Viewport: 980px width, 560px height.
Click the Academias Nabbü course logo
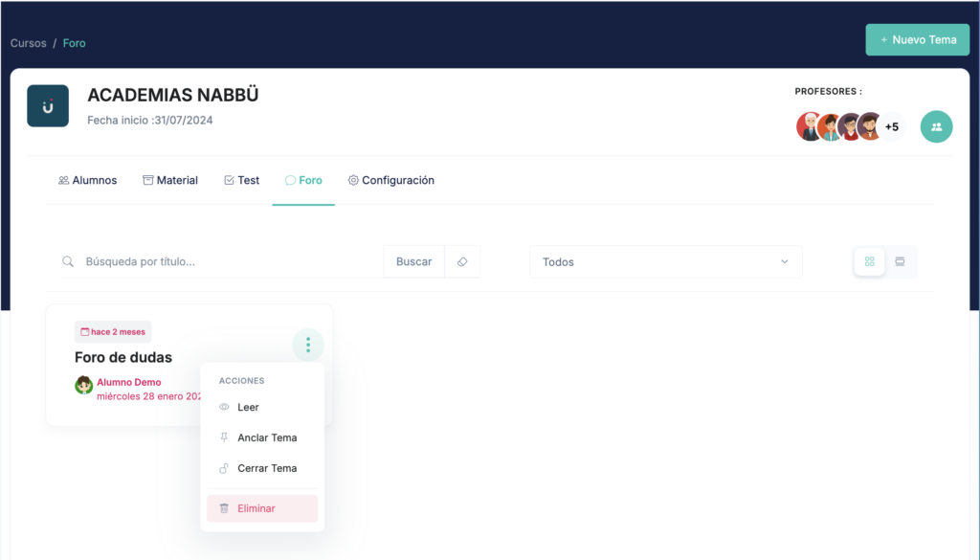[x=48, y=106]
